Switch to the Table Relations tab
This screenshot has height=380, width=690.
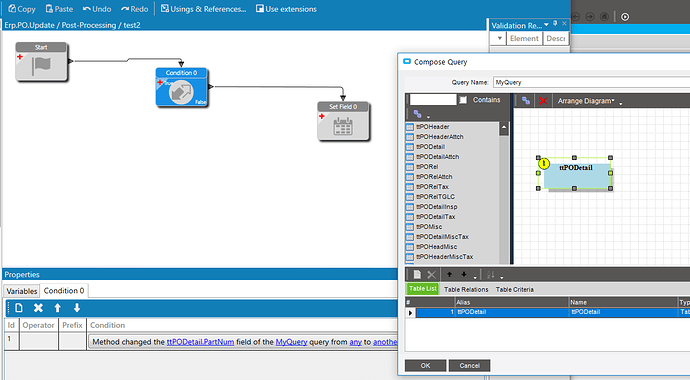point(466,289)
